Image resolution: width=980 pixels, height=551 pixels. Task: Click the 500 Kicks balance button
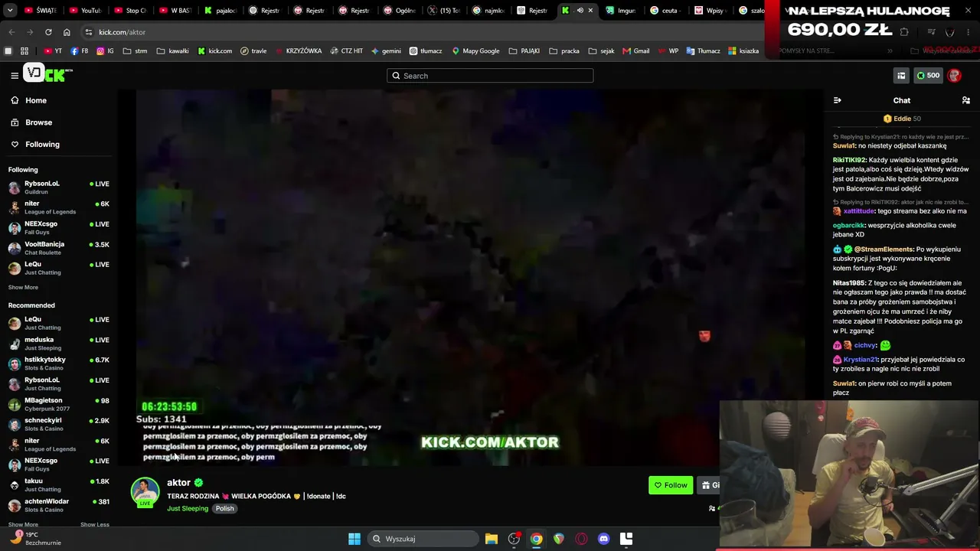(928, 75)
